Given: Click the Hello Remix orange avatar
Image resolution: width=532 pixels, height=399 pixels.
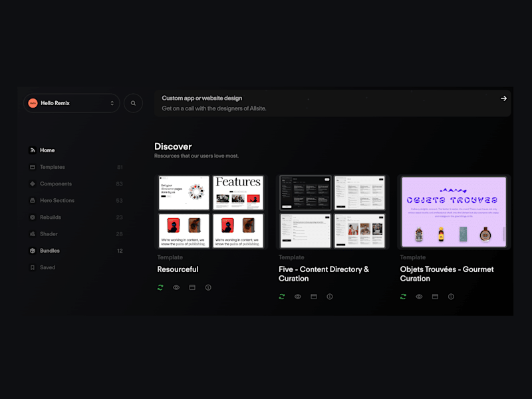Looking at the screenshot, I should pyautogui.click(x=33, y=103).
